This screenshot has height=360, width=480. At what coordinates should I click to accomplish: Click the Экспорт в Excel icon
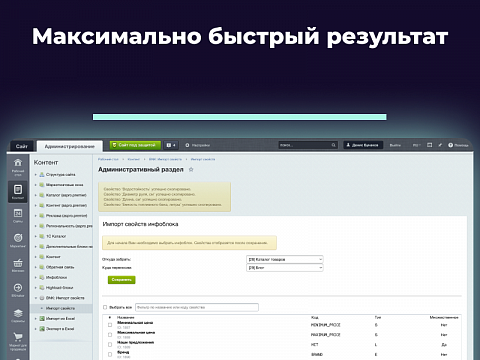[42, 329]
